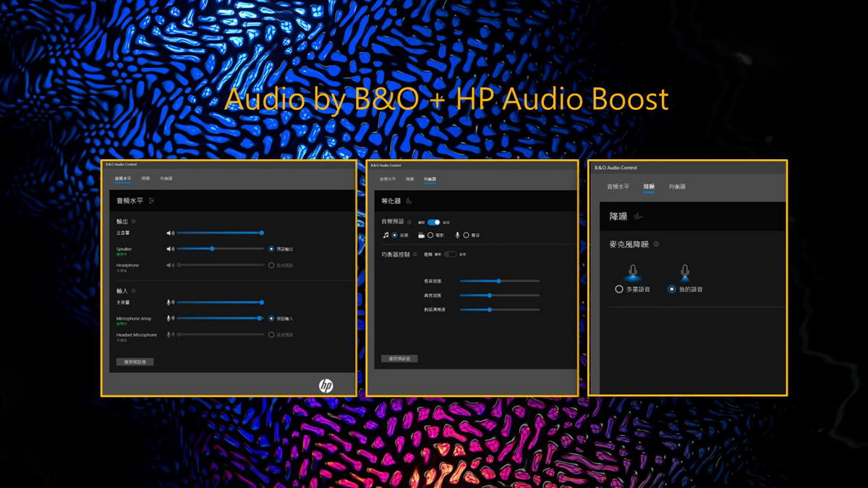
Task: Open 降噪 tab in the noise-cancel window
Action: point(649,187)
